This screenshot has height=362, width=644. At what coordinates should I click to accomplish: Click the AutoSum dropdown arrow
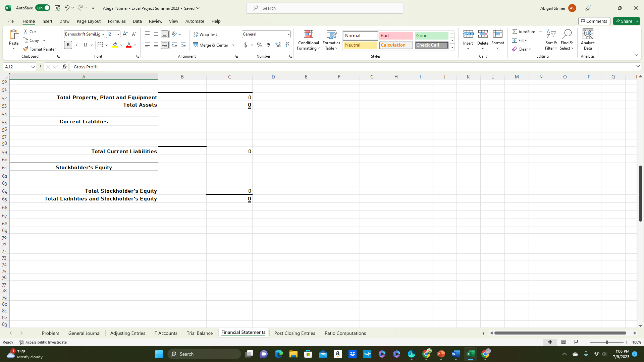click(540, 32)
